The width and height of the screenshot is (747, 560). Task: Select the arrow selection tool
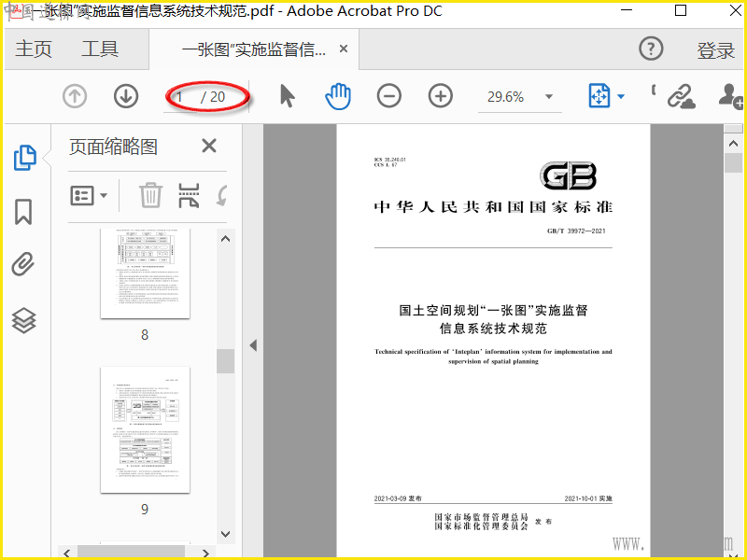(288, 96)
